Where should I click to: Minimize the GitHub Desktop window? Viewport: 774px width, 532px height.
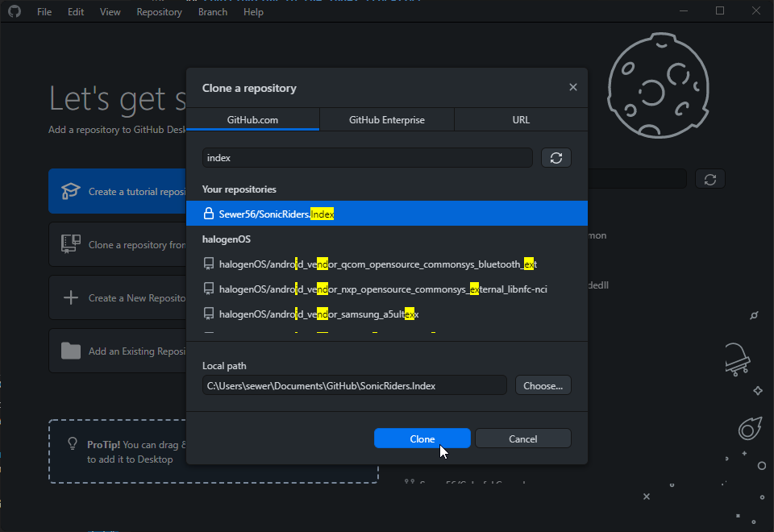click(684, 10)
